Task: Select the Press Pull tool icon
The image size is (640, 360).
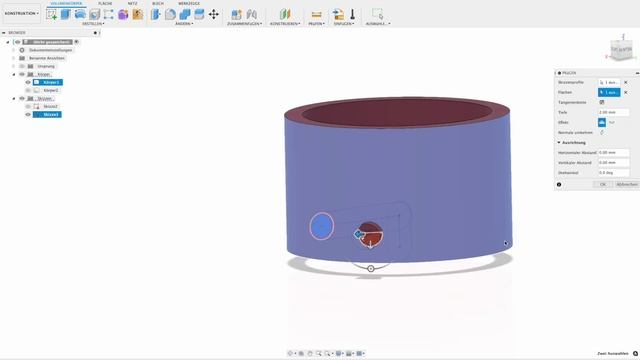Action: (156, 14)
